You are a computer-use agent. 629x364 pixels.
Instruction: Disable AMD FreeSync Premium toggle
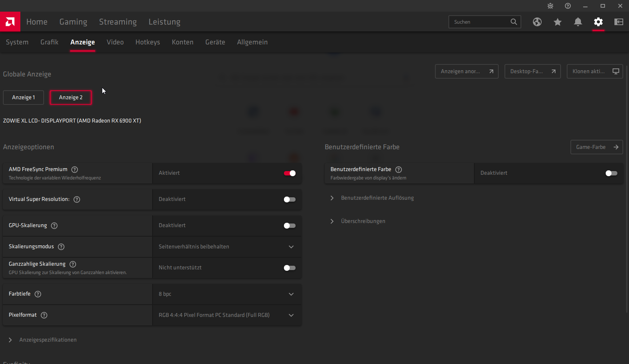click(x=290, y=173)
